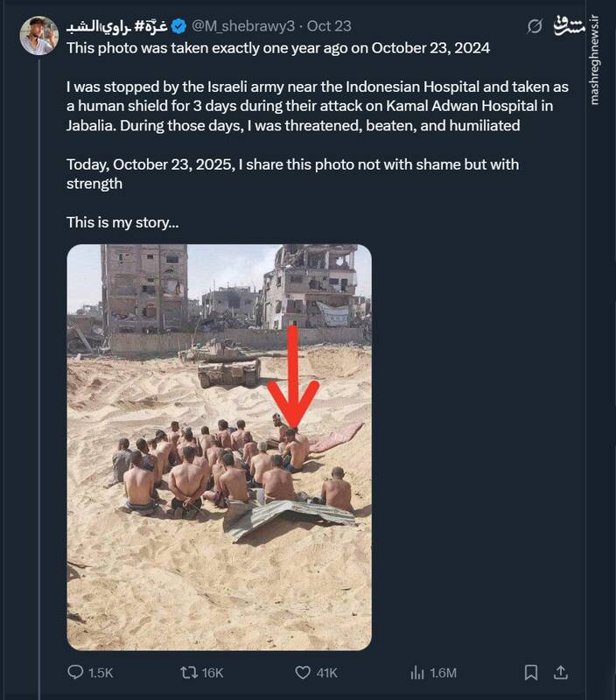This screenshot has height=700, width=616.
Task: Click the 41K likes count
Action: 328,672
